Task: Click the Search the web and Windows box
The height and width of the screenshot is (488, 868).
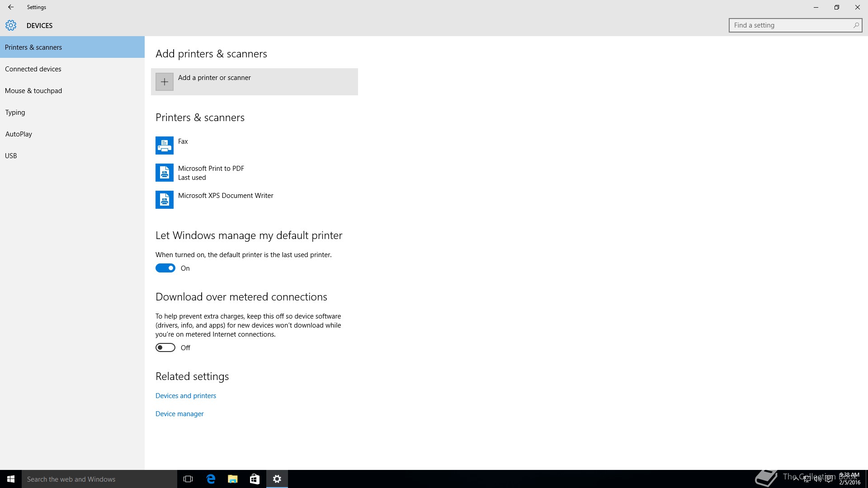Action: (x=99, y=479)
